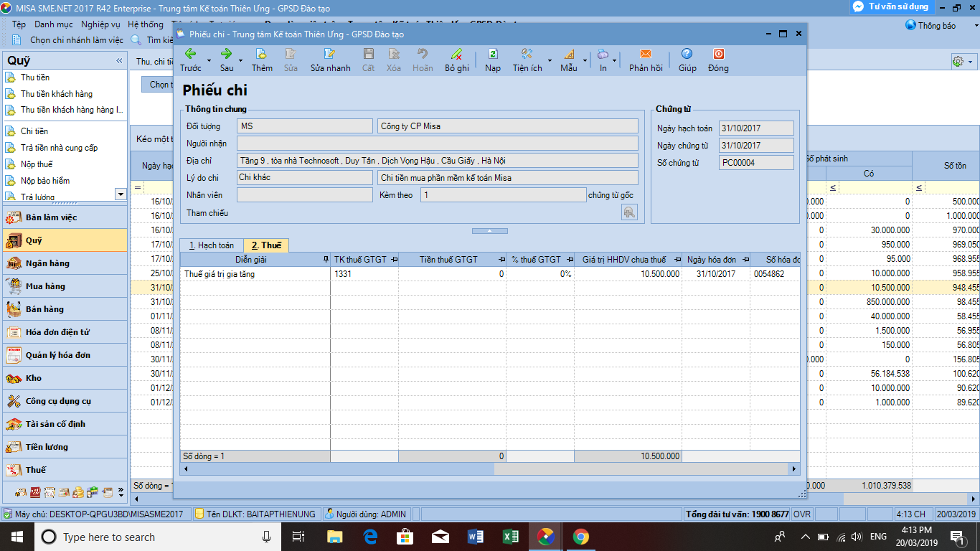Open the Tệp menu
Viewport: 980px width, 551px height.
pos(19,24)
